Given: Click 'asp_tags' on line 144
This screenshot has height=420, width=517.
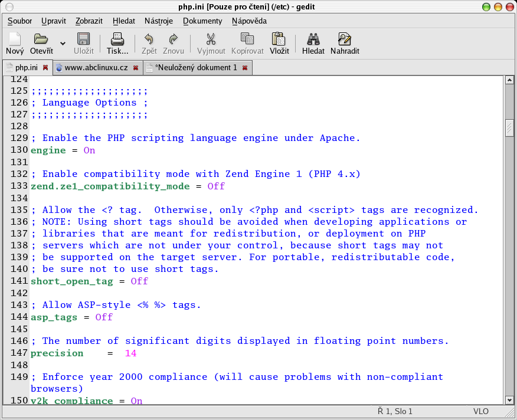Looking at the screenshot, I should [x=54, y=317].
